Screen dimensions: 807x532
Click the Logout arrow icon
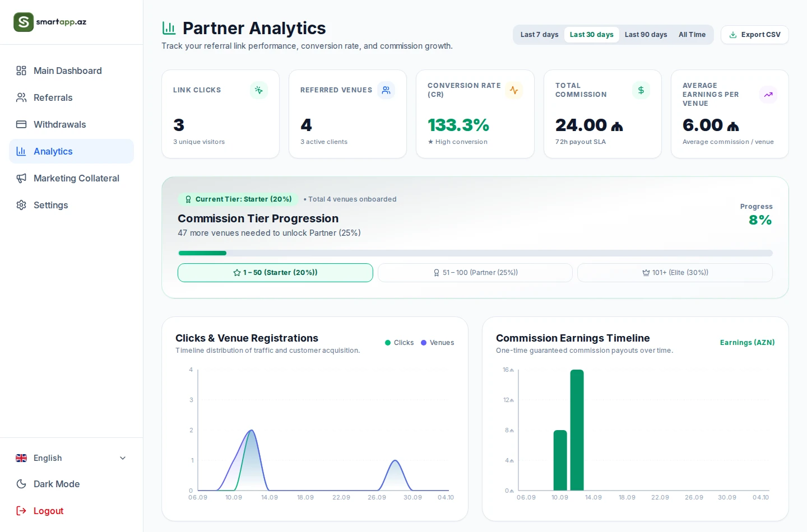(x=21, y=511)
